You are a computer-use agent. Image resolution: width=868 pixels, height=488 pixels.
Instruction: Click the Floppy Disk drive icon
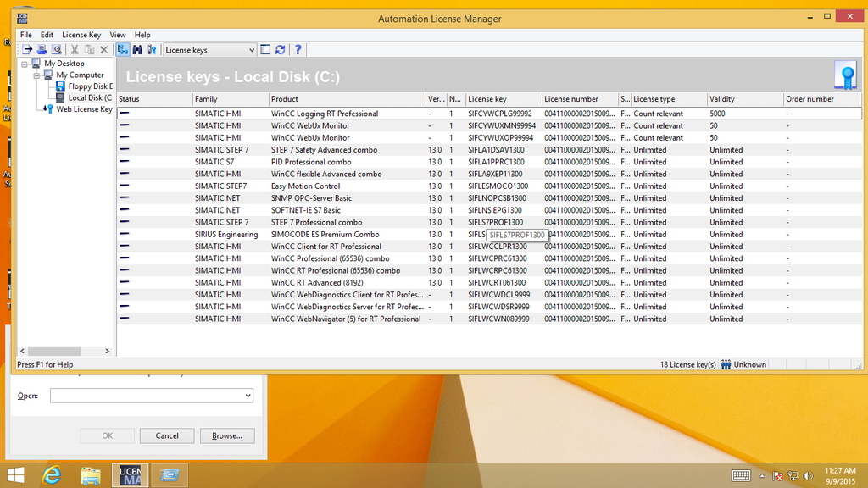coord(60,86)
